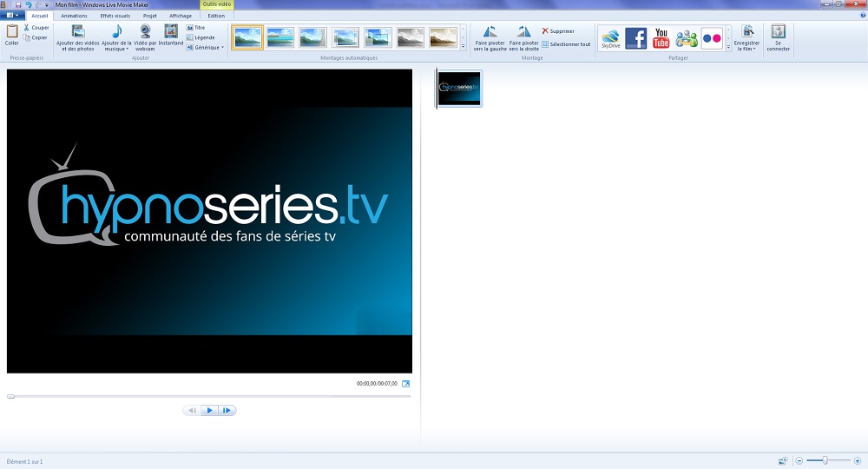Rotate clip right with Faire pivoter vers la droite
Screen dimensions: 868x469
tap(523, 37)
